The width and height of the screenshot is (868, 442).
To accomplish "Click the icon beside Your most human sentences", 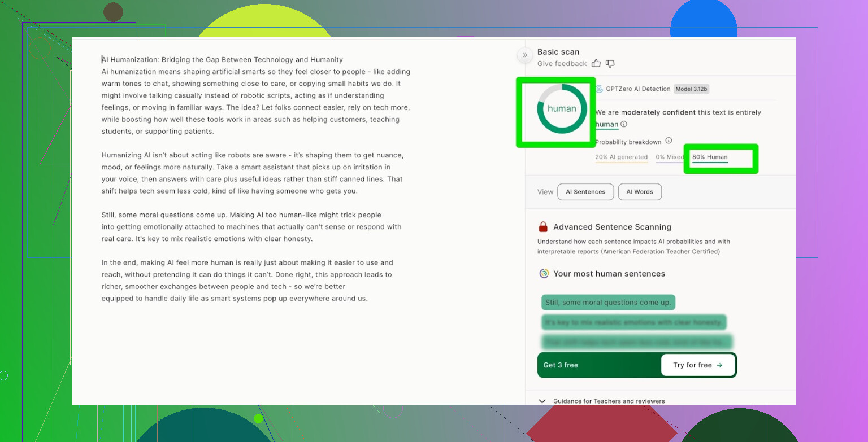I will click(x=544, y=274).
